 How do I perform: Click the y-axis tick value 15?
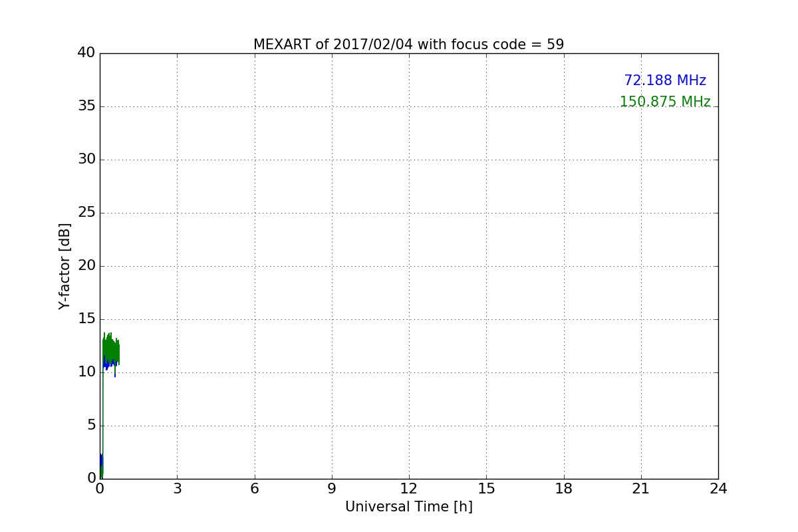coord(86,319)
